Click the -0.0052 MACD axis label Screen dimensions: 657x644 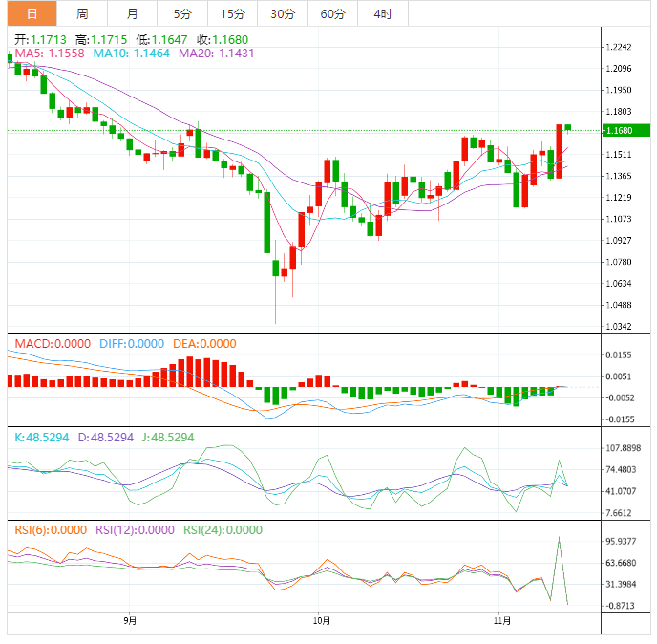[x=620, y=397]
